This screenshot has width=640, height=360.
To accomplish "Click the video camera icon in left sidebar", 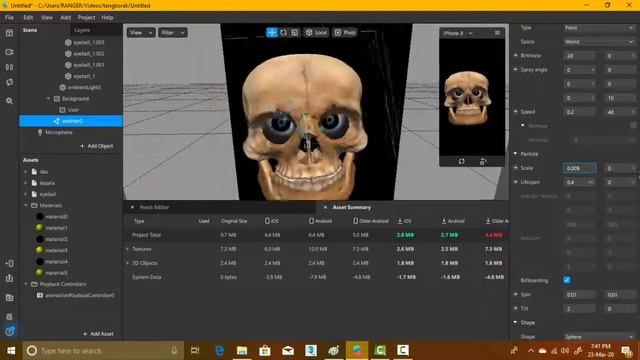I will pyautogui.click(x=9, y=52).
